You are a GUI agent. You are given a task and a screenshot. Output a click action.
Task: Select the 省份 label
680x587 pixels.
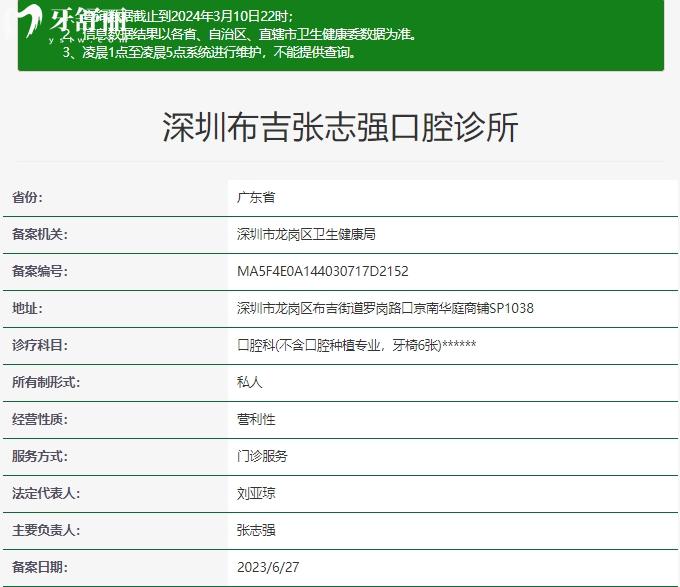pyautogui.click(x=28, y=198)
